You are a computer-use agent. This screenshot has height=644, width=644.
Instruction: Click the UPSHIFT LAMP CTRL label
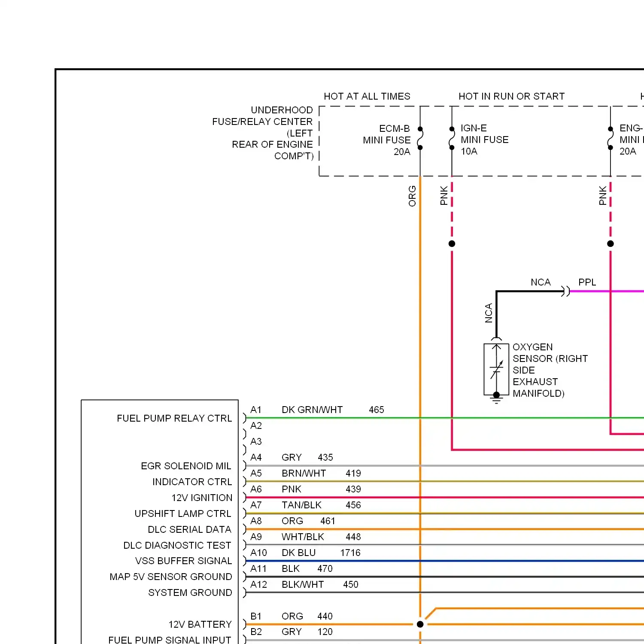[183, 513]
